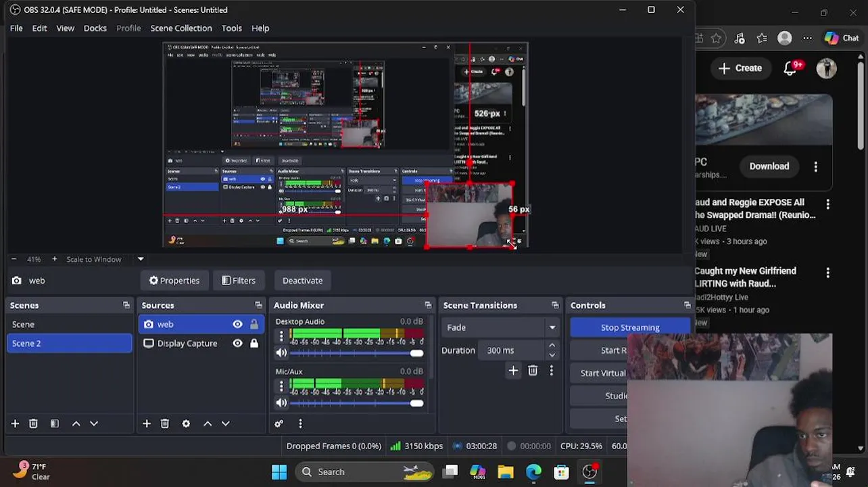Open OBS Studio from Windows taskbar
This screenshot has width=868, height=487.
589,471
